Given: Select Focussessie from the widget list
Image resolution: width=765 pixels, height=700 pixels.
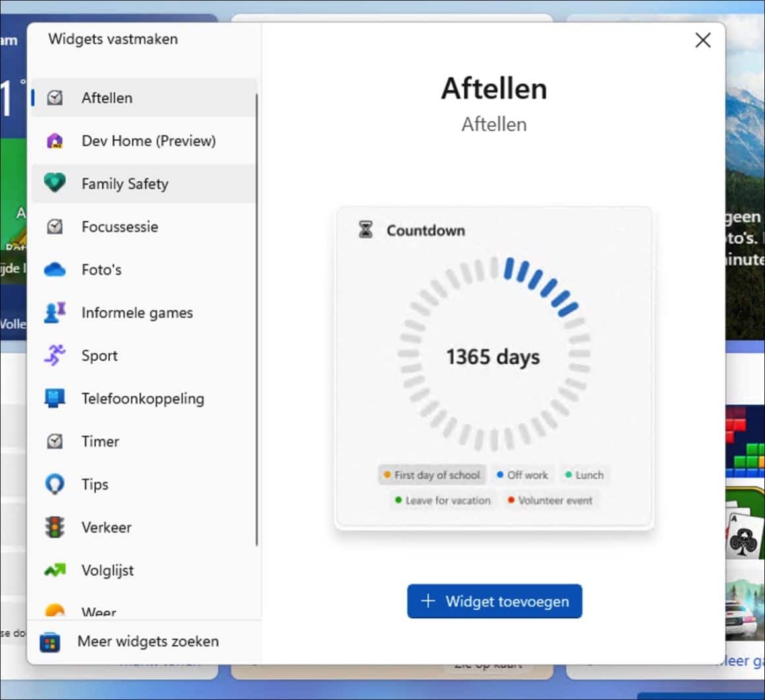Looking at the screenshot, I should [119, 227].
